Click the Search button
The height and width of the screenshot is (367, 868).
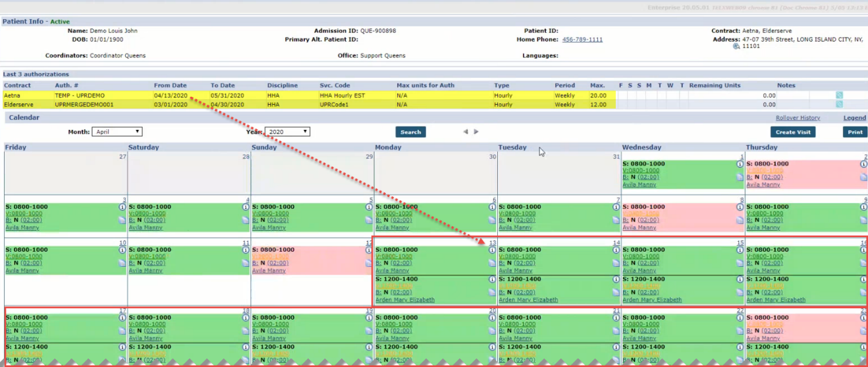[x=411, y=132]
